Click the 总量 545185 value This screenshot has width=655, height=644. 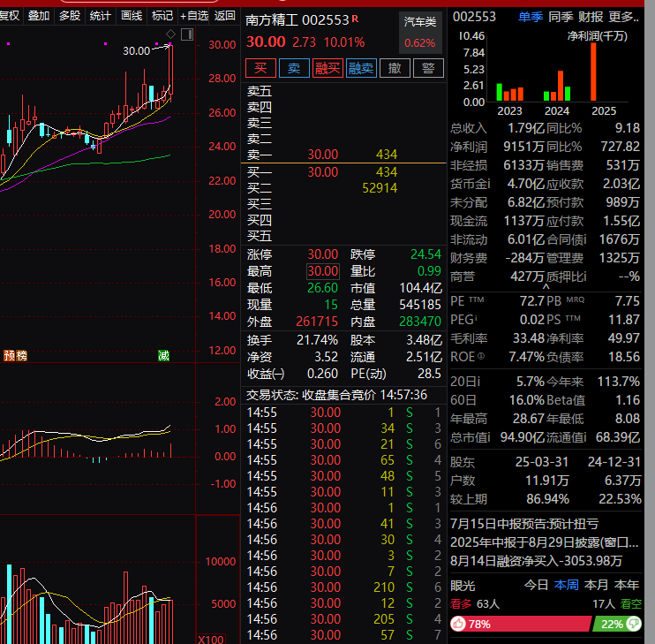(x=420, y=305)
